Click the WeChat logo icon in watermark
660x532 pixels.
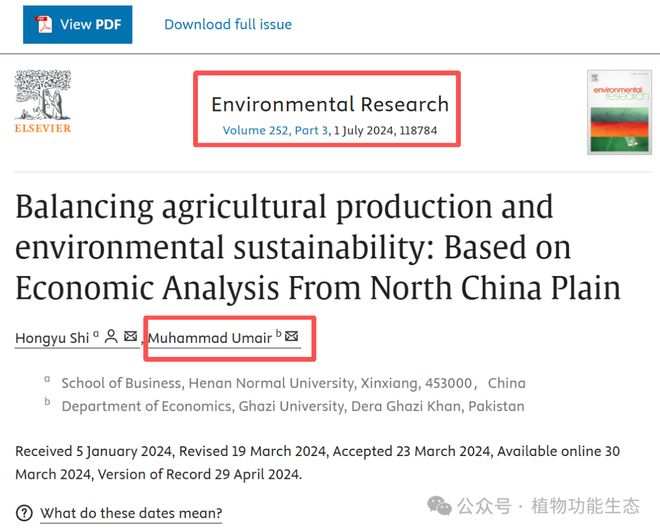click(x=441, y=505)
